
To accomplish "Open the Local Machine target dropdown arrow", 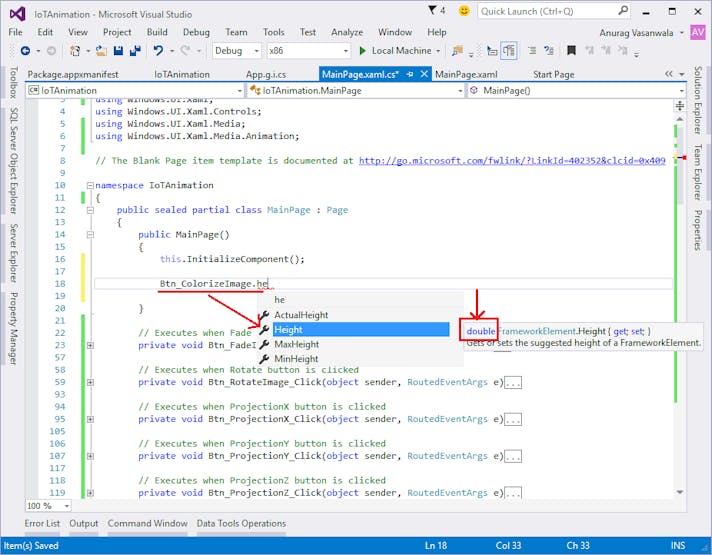I will tap(438, 51).
